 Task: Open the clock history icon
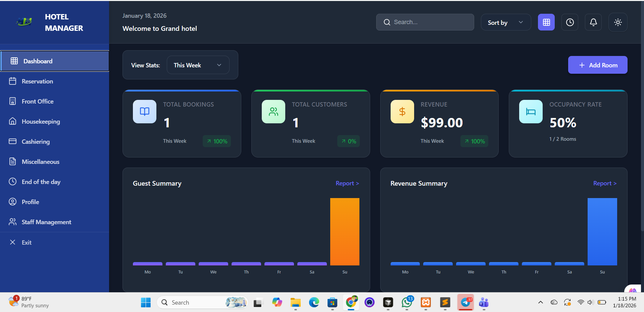pos(569,22)
